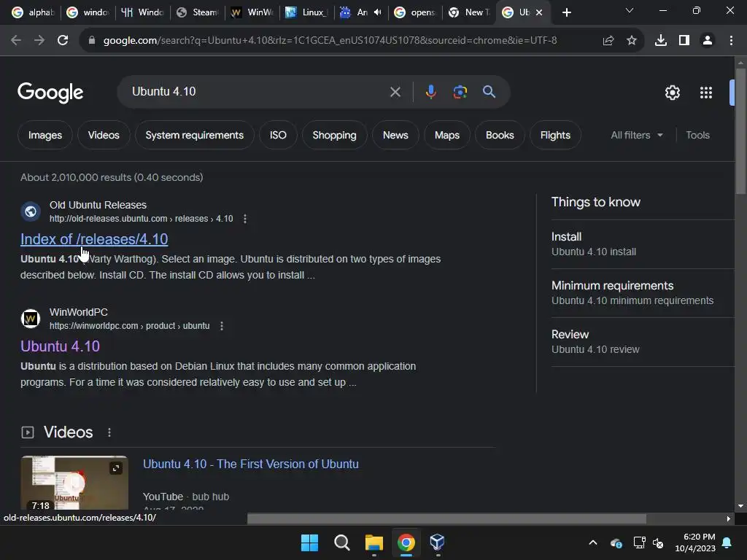Open taskbar Search
This screenshot has width=747, height=560.
click(x=341, y=542)
